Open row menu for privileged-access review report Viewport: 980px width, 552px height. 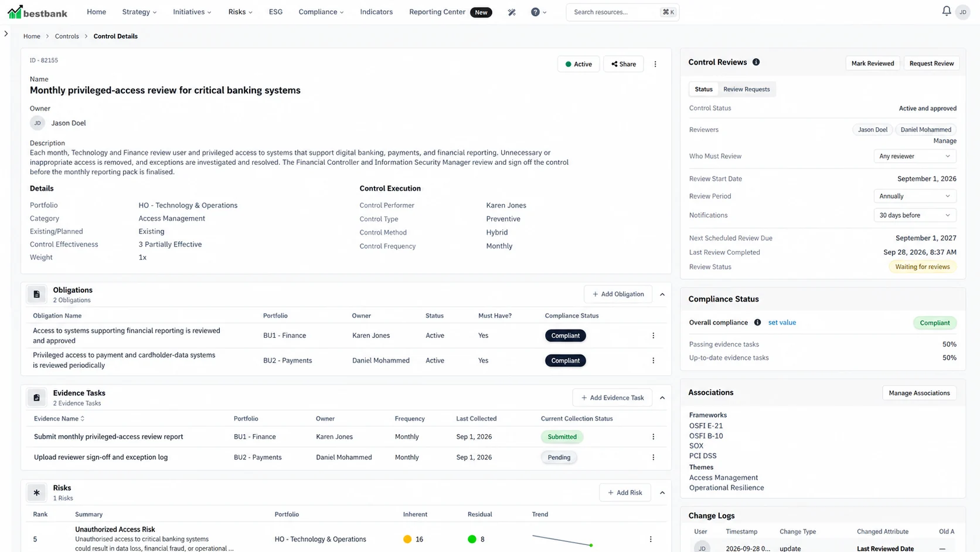[653, 437]
